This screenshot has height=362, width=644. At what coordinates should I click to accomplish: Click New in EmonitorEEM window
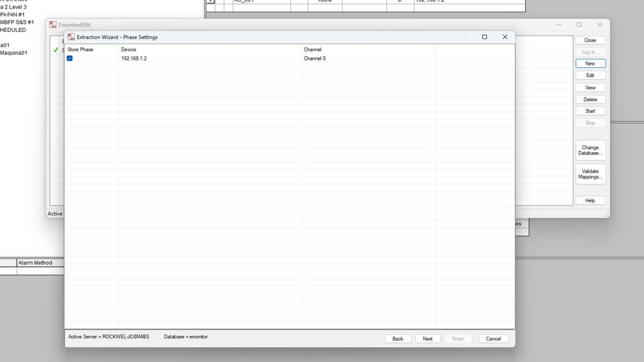point(590,64)
